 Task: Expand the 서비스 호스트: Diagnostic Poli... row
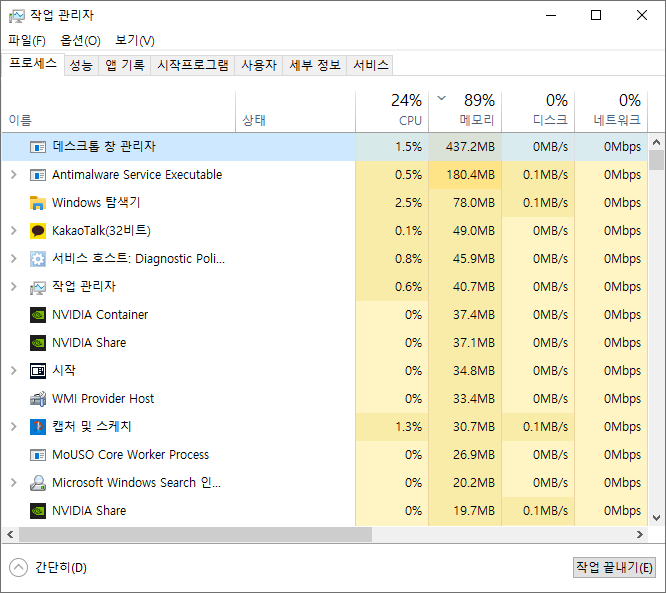click(x=14, y=259)
